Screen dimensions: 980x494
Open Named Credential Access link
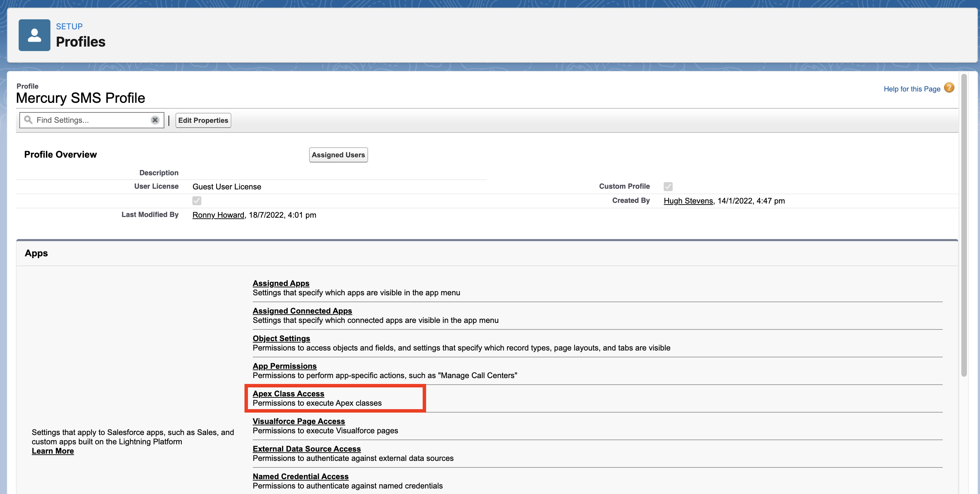coord(300,476)
